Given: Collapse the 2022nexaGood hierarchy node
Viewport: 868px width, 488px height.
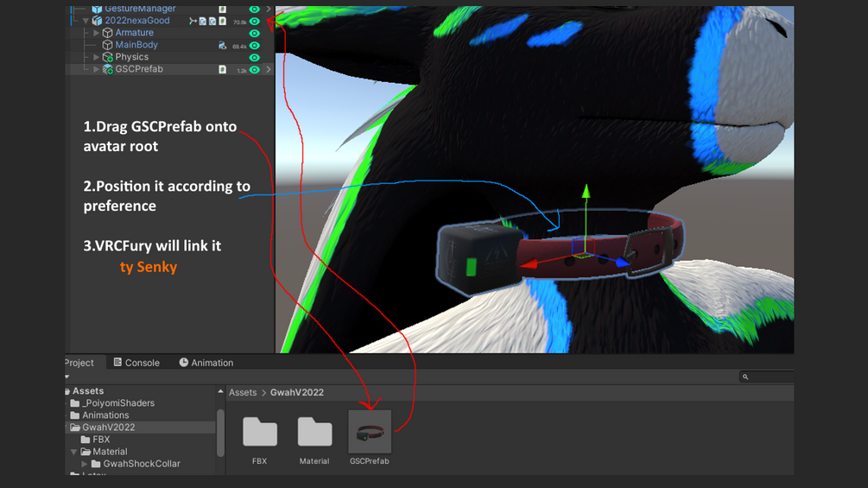Looking at the screenshot, I should pos(86,21).
